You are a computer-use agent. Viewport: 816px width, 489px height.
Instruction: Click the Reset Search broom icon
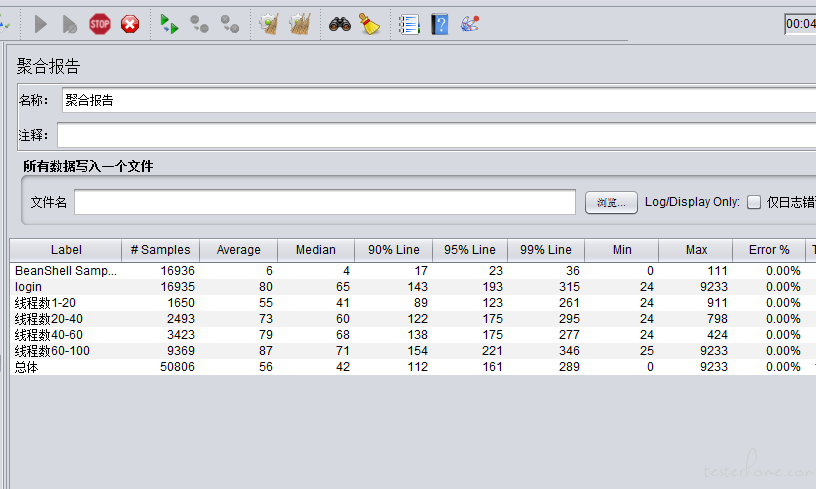pos(370,24)
